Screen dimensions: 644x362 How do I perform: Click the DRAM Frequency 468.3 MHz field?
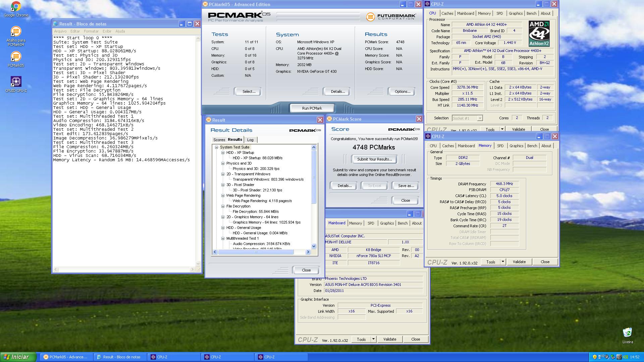tap(504, 184)
